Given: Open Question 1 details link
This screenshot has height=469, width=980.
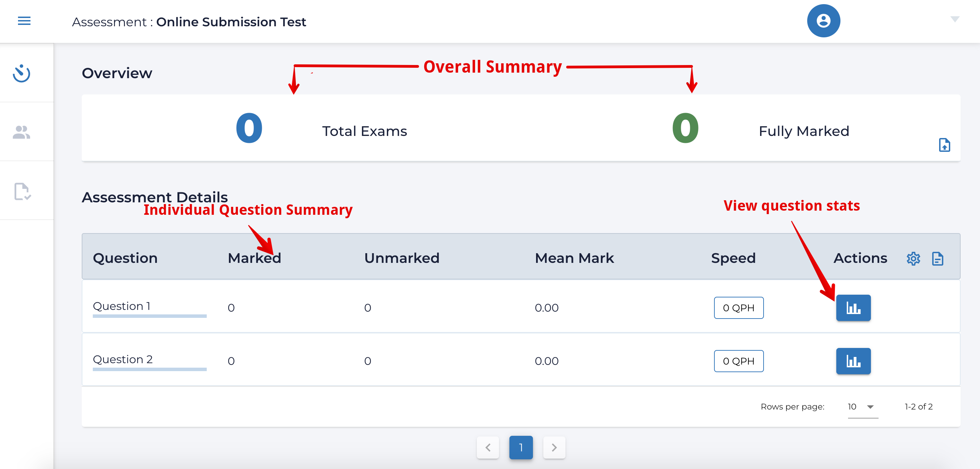Looking at the screenshot, I should (x=122, y=306).
